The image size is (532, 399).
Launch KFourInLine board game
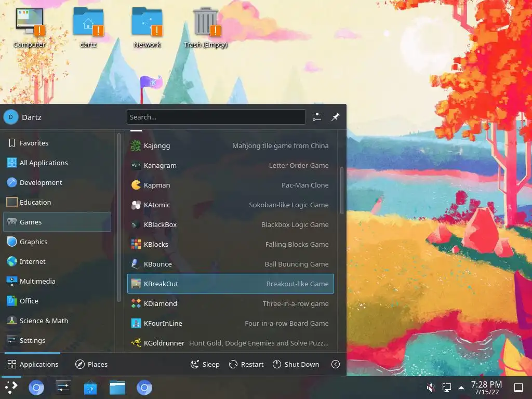click(230, 323)
